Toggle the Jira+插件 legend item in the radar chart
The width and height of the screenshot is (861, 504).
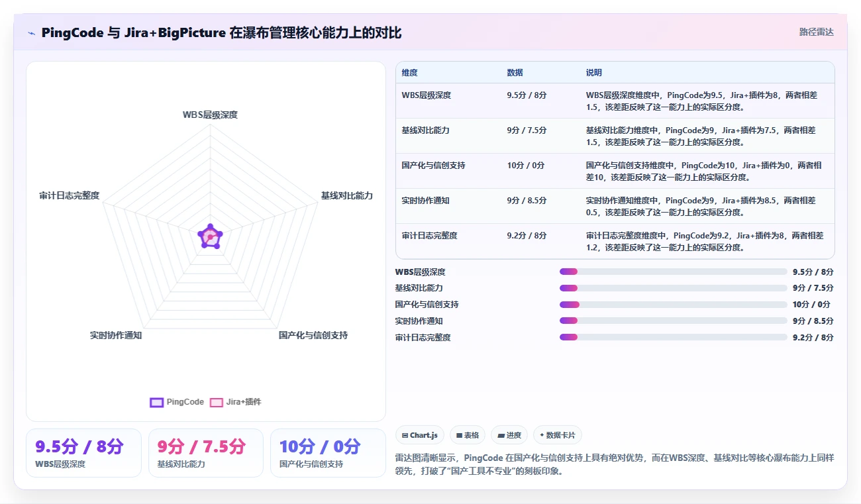coord(236,402)
